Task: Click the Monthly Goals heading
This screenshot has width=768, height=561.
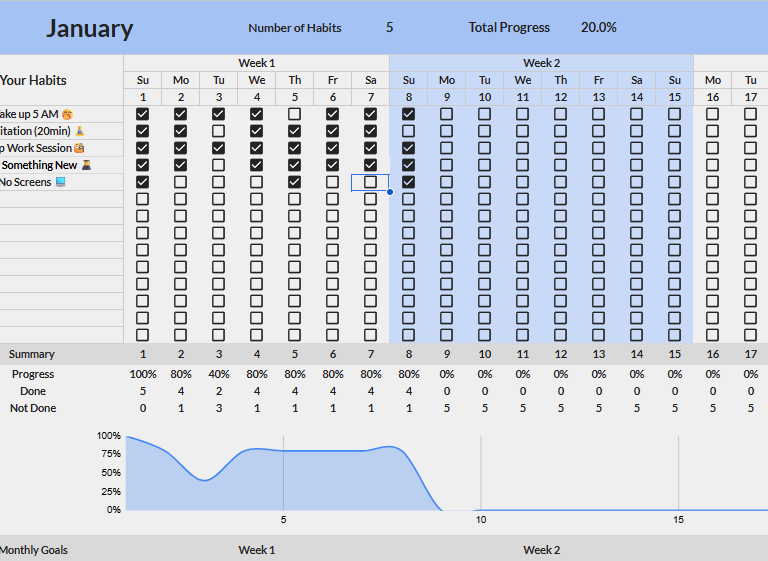Action: [x=34, y=550]
